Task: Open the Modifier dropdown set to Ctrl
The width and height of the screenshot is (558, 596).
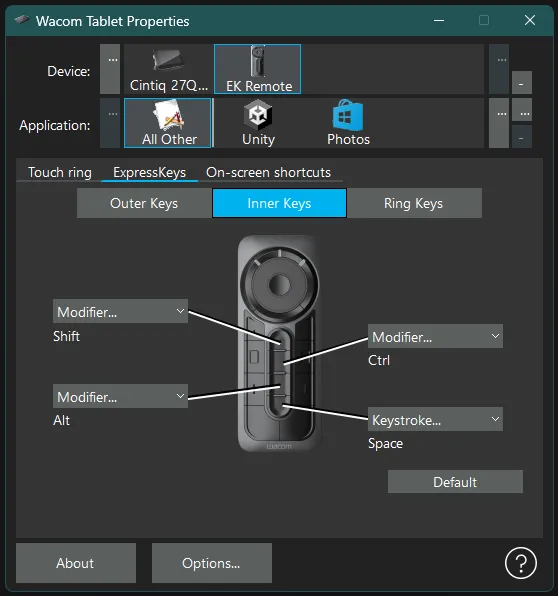Action: click(x=435, y=336)
